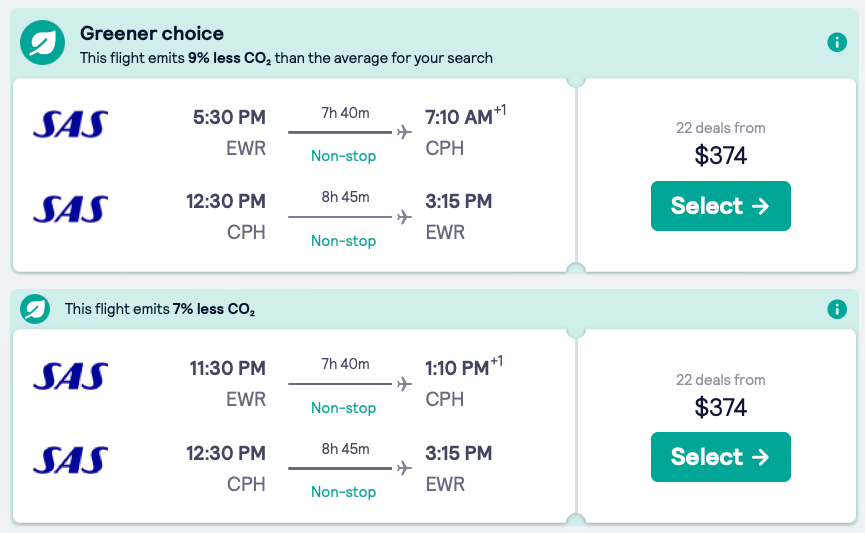Screen dimensions: 865x533
Task: Click "22 deals from" on second result
Action: click(721, 380)
